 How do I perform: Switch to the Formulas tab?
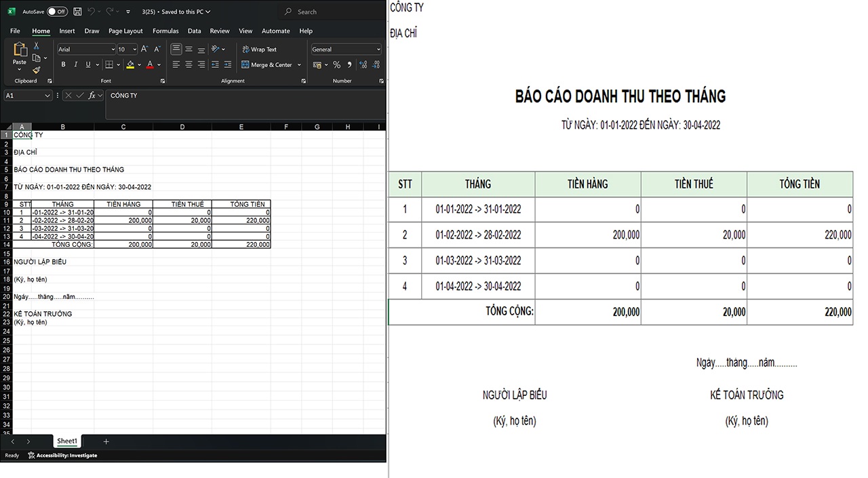click(165, 31)
